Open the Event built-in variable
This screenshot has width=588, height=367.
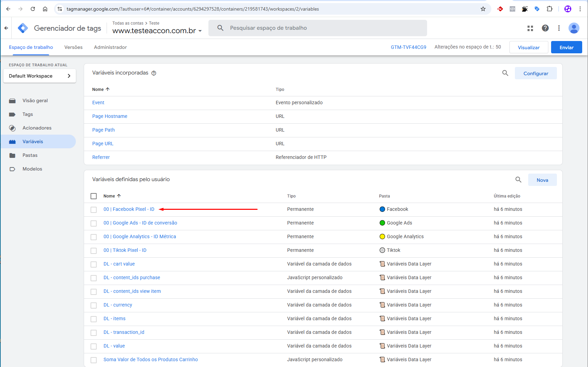pos(98,103)
